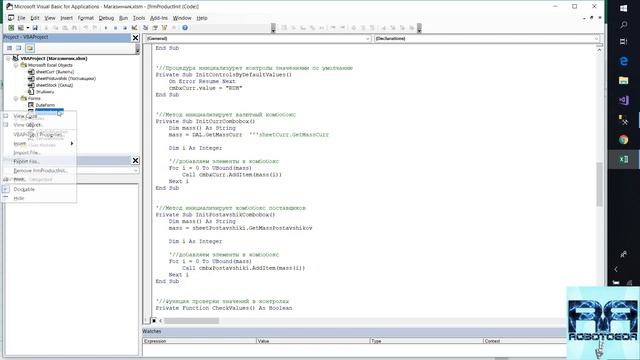Close the Project - VBAProject panel

[x=135, y=38]
